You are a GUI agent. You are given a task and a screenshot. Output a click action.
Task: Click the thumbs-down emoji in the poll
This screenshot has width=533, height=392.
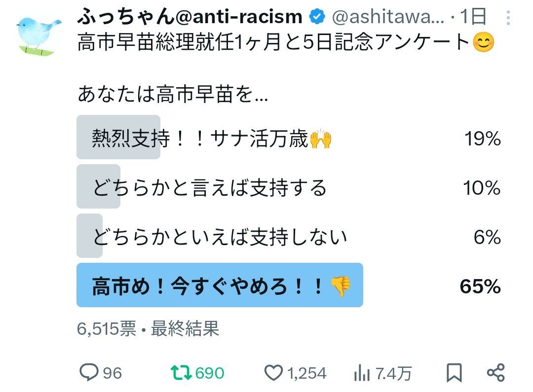340,285
